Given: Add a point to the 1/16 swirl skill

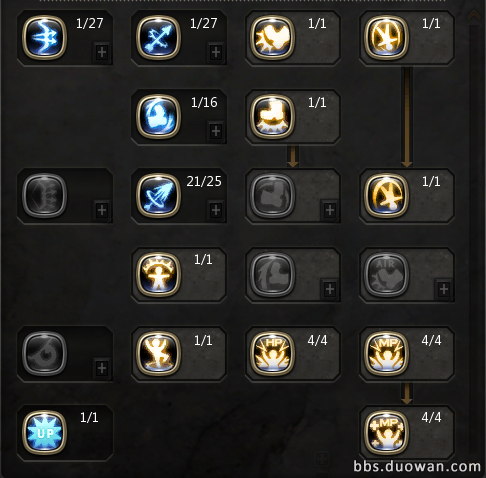Looking at the screenshot, I should [216, 131].
